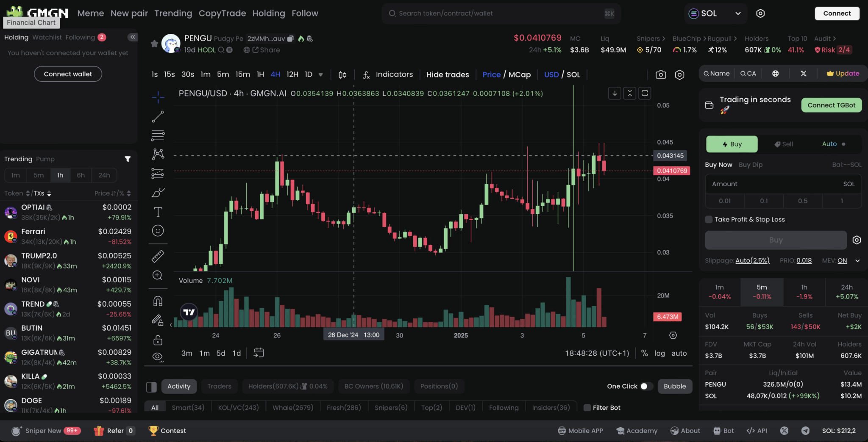
Task: Select the brush drawing tool
Action: pyautogui.click(x=158, y=192)
